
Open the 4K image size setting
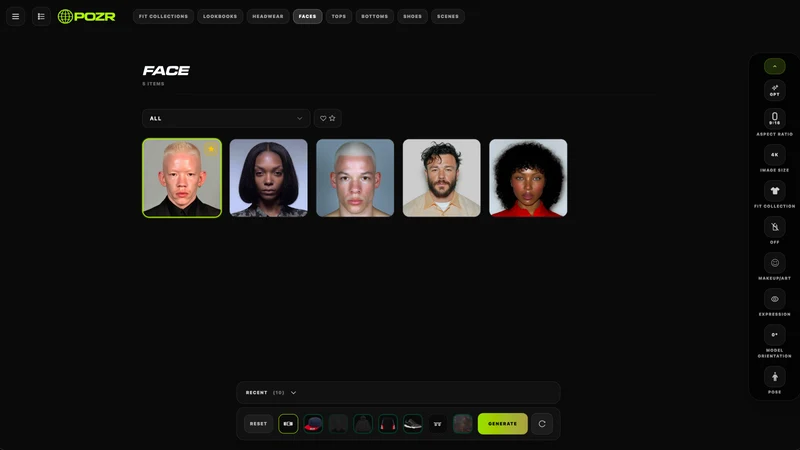tap(774, 155)
